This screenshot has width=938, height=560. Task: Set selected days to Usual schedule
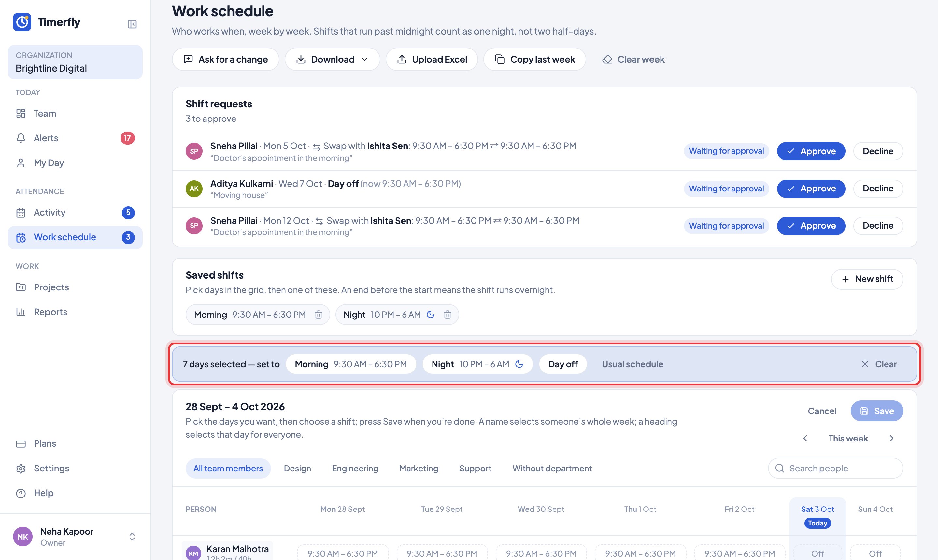(x=632, y=364)
